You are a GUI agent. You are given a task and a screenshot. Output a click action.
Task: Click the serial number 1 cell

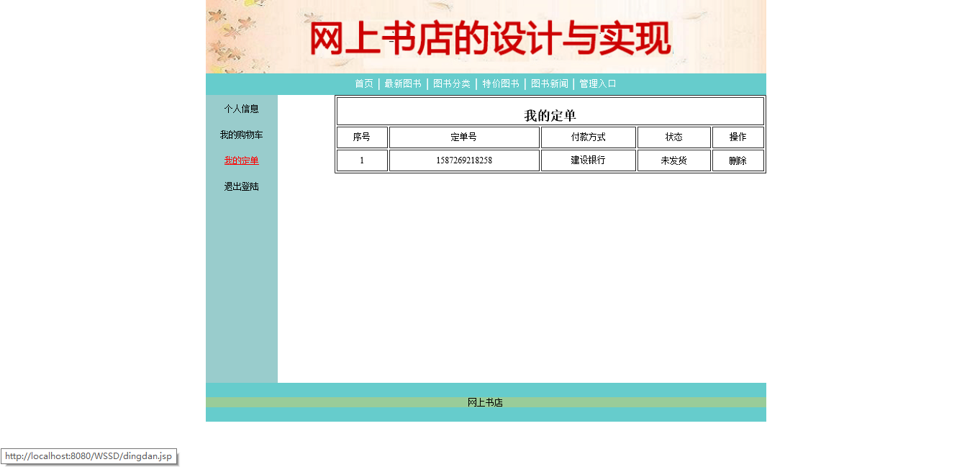point(362,160)
